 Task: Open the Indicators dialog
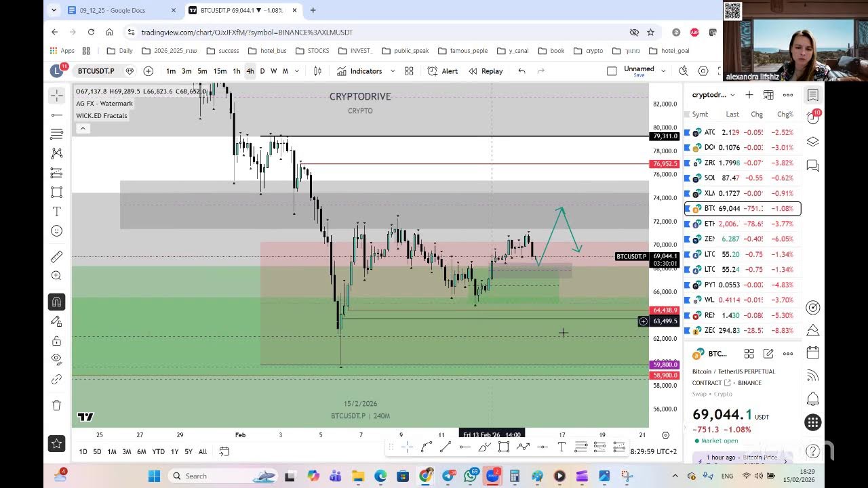pyautogui.click(x=359, y=71)
